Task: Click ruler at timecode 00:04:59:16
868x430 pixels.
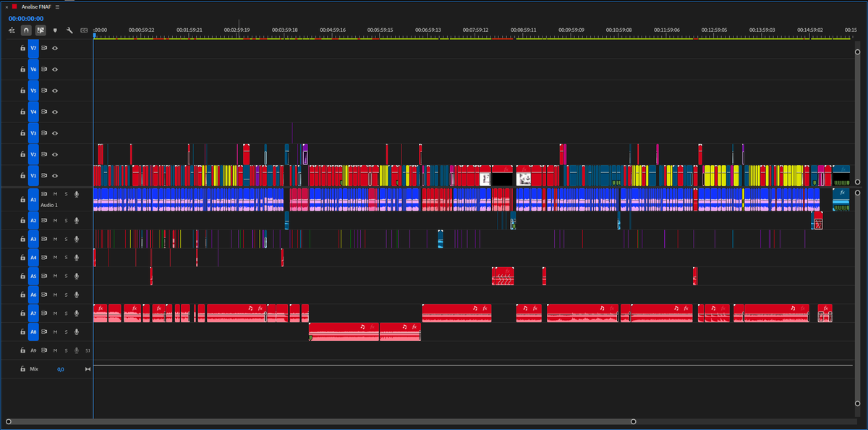Action: [x=333, y=30]
